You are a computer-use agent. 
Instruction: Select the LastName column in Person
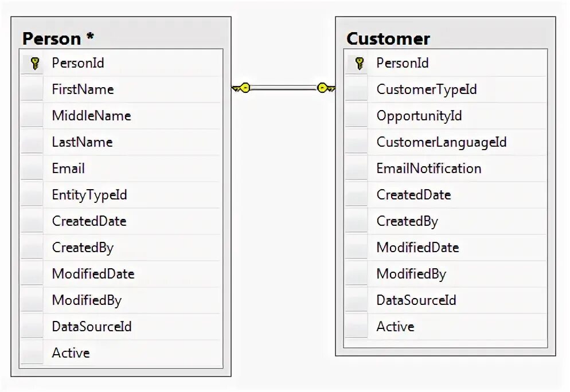pyautogui.click(x=83, y=142)
